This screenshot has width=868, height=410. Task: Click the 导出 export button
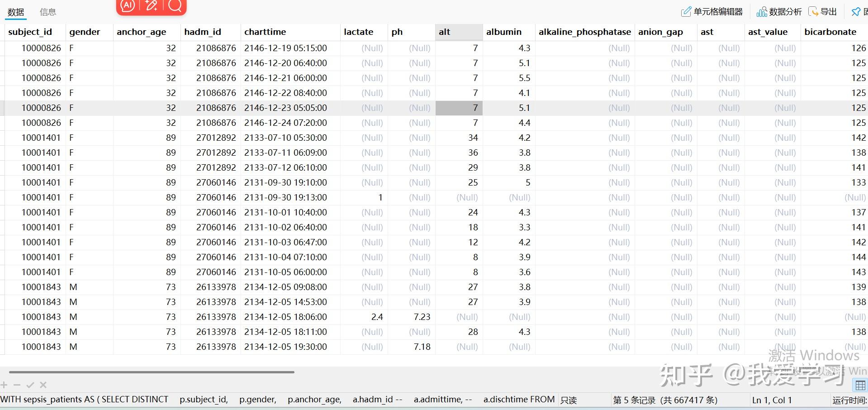(823, 12)
